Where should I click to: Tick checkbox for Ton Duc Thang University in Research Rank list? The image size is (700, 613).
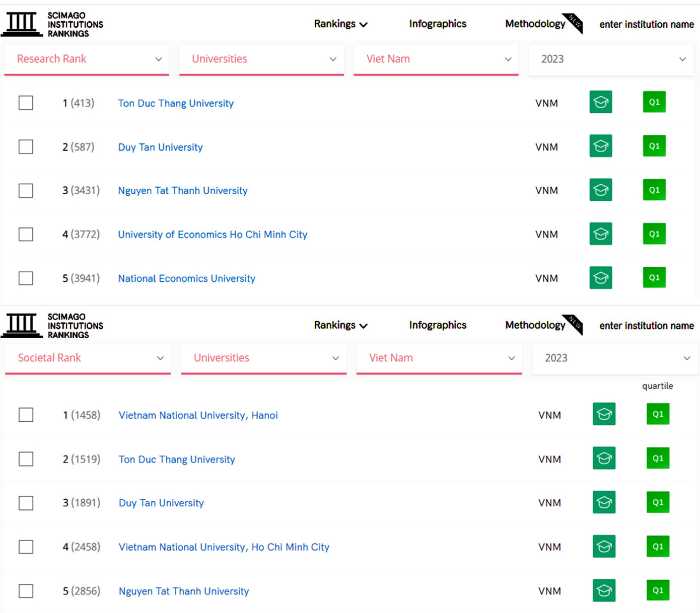(x=26, y=103)
